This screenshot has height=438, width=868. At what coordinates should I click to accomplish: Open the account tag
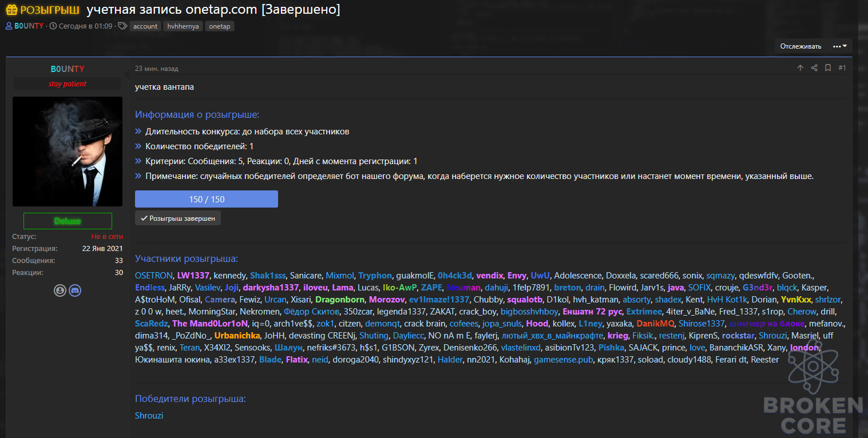(x=145, y=26)
